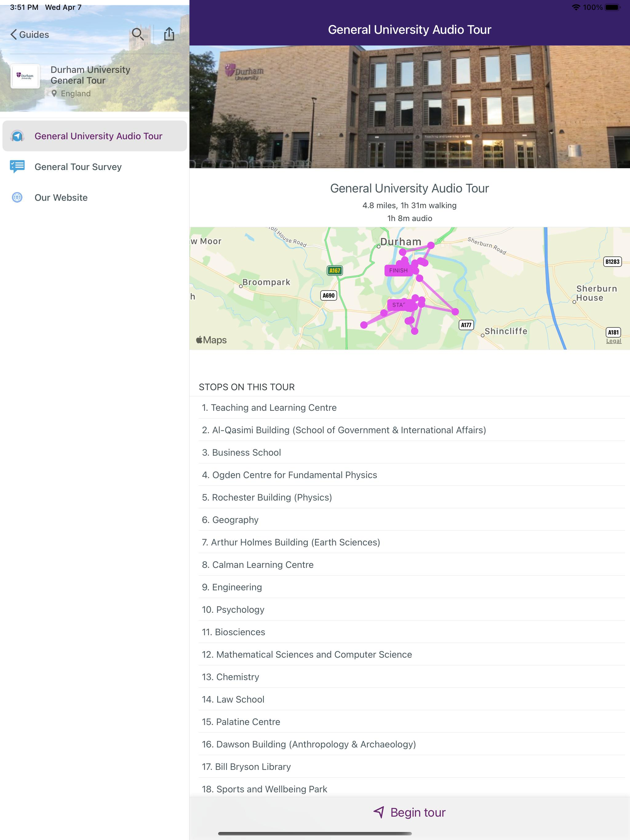Tap the A181 road badge on the map

[x=613, y=332]
